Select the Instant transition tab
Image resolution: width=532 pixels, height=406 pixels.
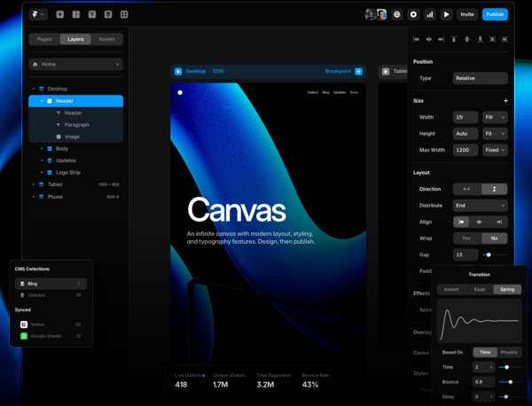point(451,289)
